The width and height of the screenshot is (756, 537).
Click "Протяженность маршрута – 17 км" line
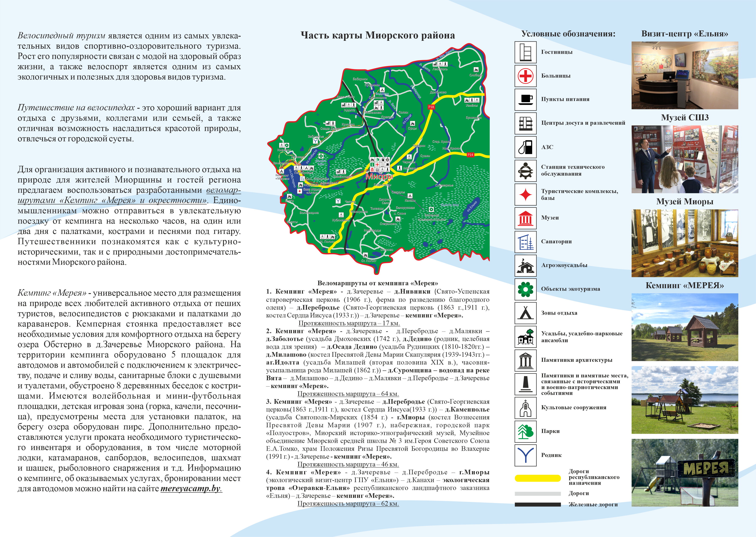pyautogui.click(x=349, y=323)
